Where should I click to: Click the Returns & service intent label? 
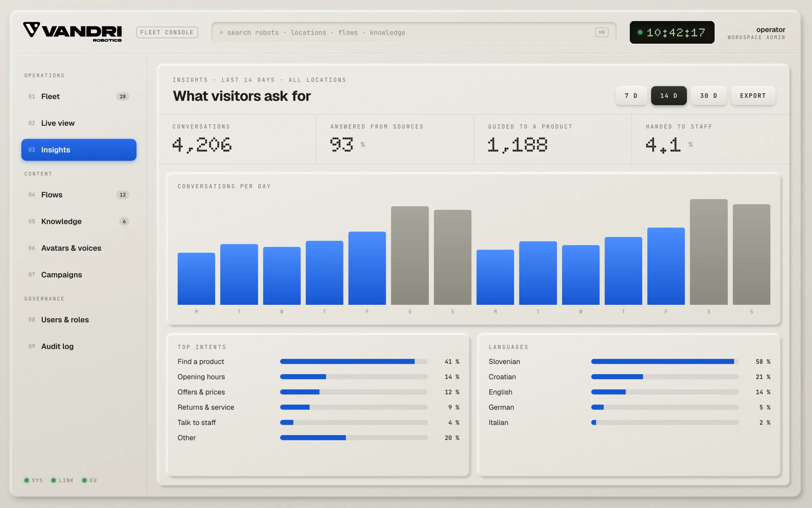click(x=206, y=407)
